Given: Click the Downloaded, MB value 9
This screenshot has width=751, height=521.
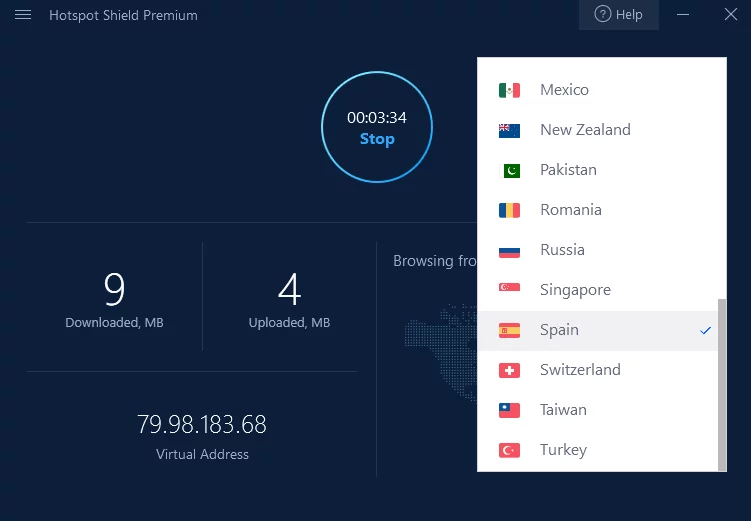Looking at the screenshot, I should (x=114, y=289).
